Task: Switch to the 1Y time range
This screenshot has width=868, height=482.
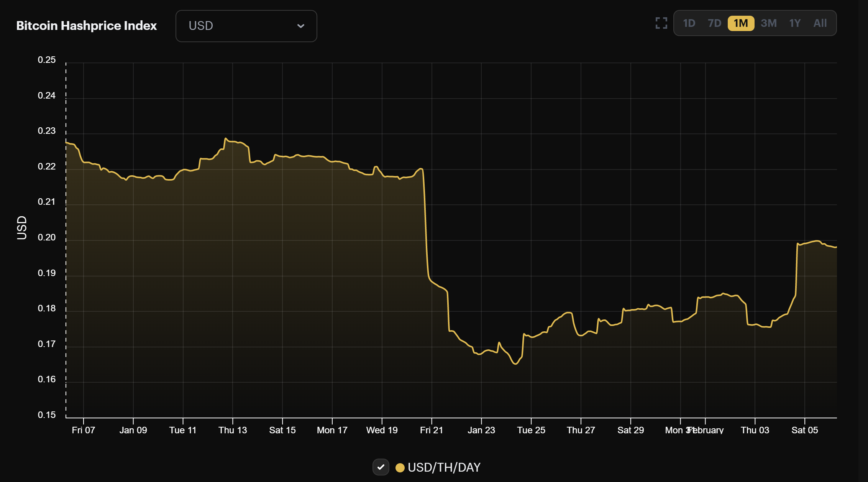Action: (x=794, y=23)
